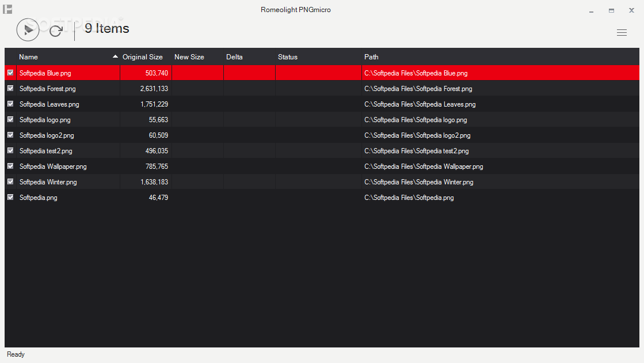Click path C:\Softpedia Files\Softpedia logo.png

point(416,120)
